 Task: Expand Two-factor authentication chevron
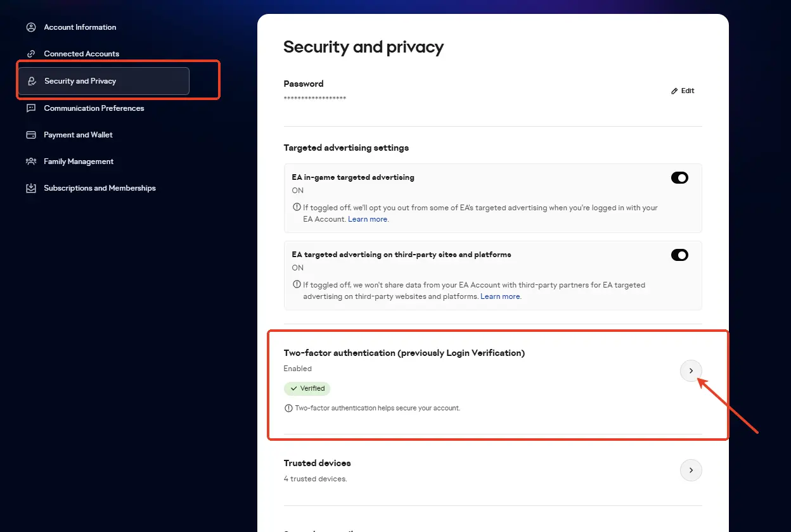(x=691, y=370)
